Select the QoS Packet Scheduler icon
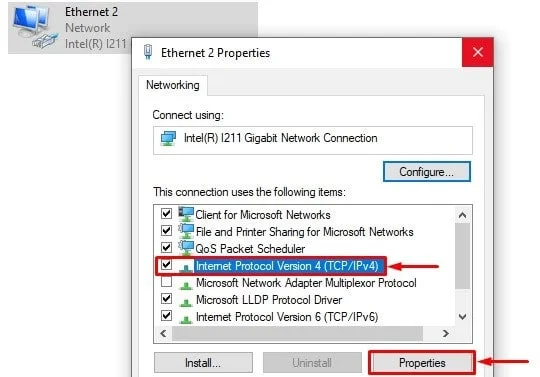This screenshot has height=377, width=540. click(186, 248)
